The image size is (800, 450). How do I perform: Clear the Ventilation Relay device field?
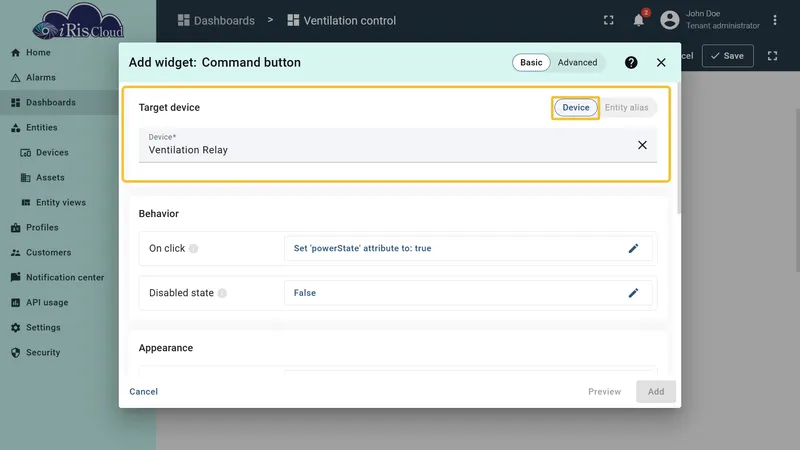click(642, 145)
